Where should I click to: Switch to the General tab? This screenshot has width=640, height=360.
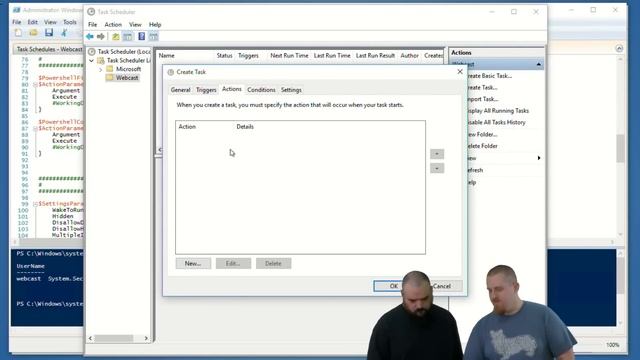(x=180, y=90)
